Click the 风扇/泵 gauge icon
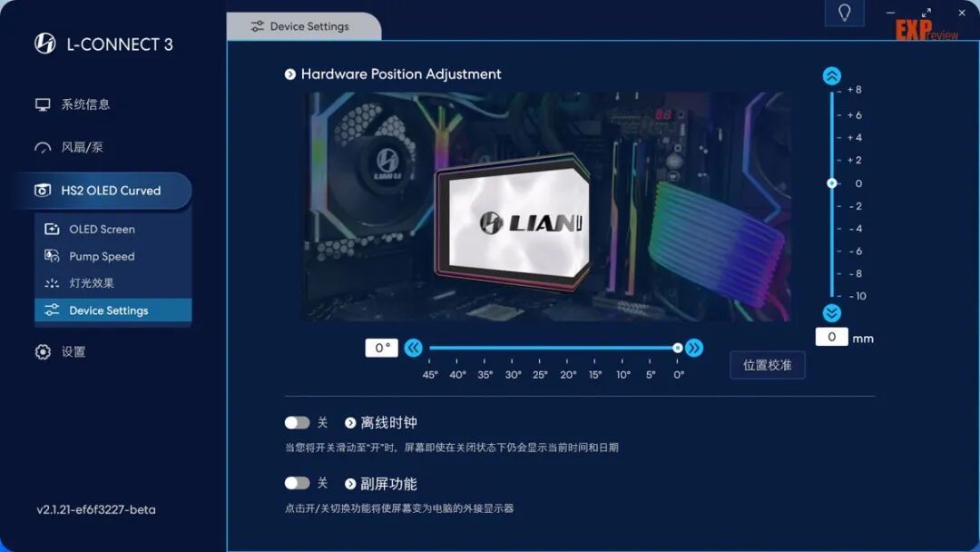This screenshot has height=552, width=980. point(43,148)
